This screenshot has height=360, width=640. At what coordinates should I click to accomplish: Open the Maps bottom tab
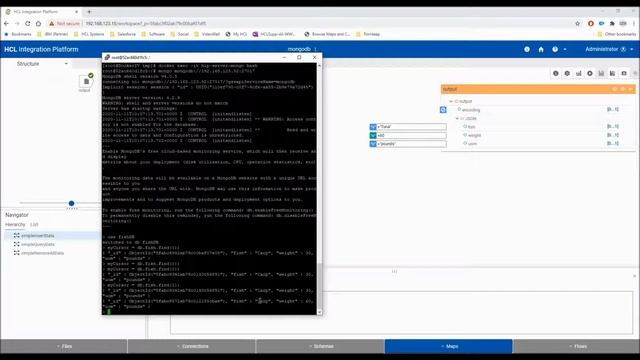click(449, 346)
